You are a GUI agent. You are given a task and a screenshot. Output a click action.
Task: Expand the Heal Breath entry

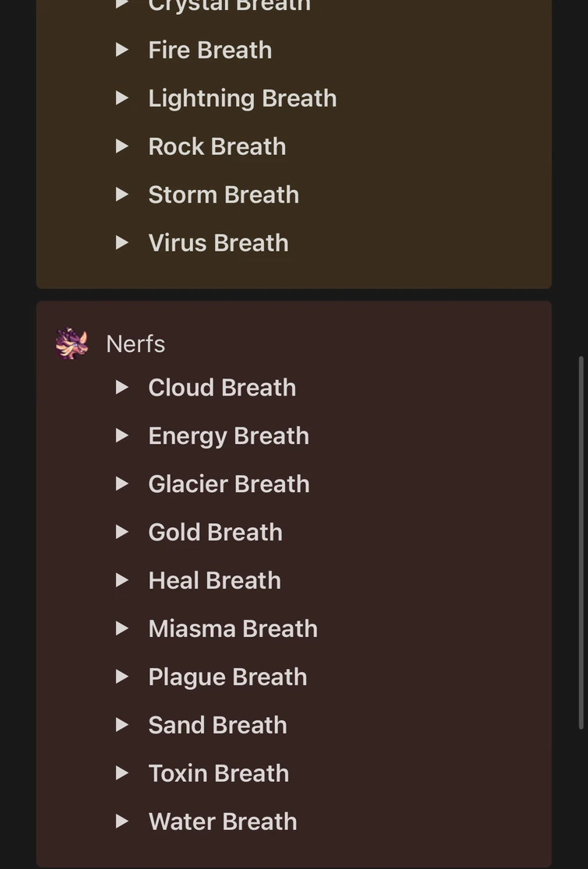[122, 580]
